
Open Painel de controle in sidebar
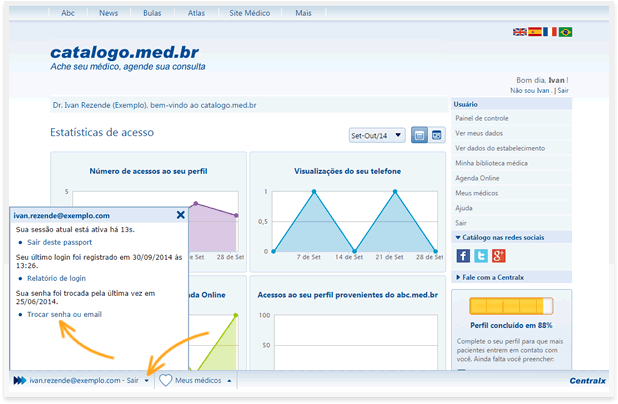(511, 118)
